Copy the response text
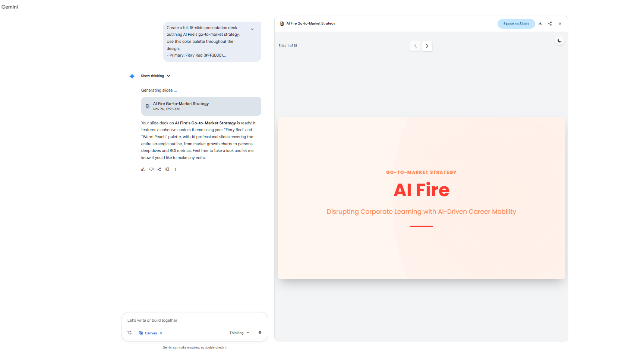This screenshot has width=644, height=353. click(x=167, y=169)
